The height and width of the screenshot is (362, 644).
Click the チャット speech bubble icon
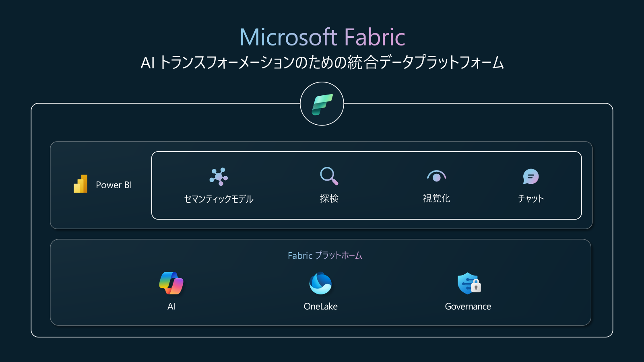point(531,177)
